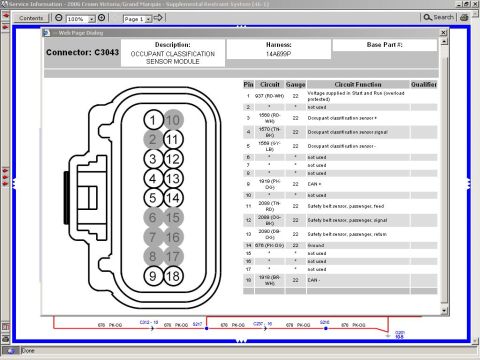
Task: Click the Gauge column header
Action: coord(295,84)
